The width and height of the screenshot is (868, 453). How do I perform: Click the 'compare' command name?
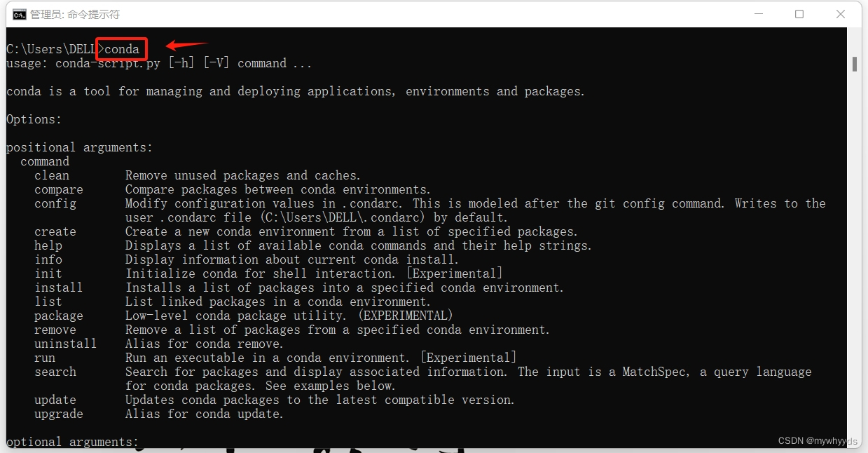tap(59, 189)
